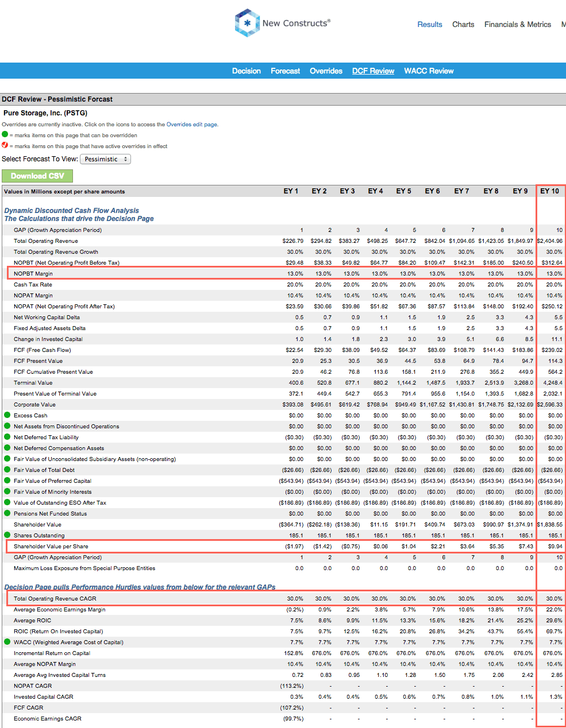Select the 152.8% incremental return cell
This screenshot has width=566, height=728.
click(x=294, y=653)
